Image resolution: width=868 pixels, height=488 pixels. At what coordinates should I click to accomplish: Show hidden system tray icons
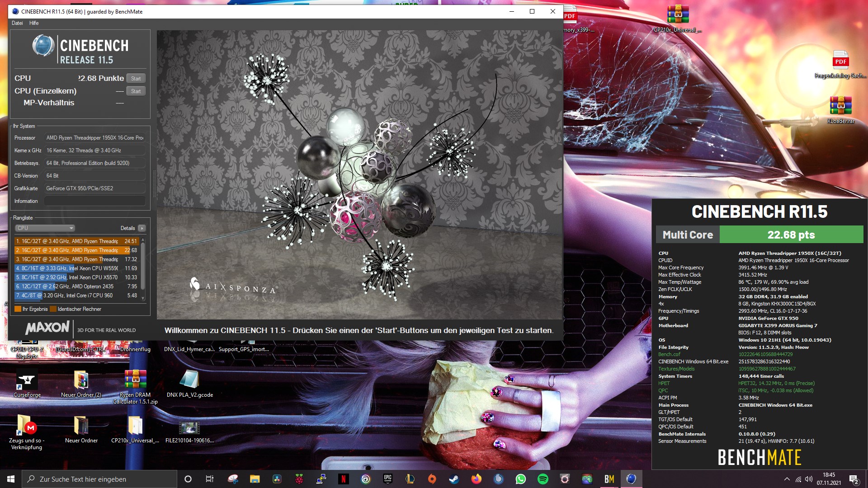pos(787,479)
